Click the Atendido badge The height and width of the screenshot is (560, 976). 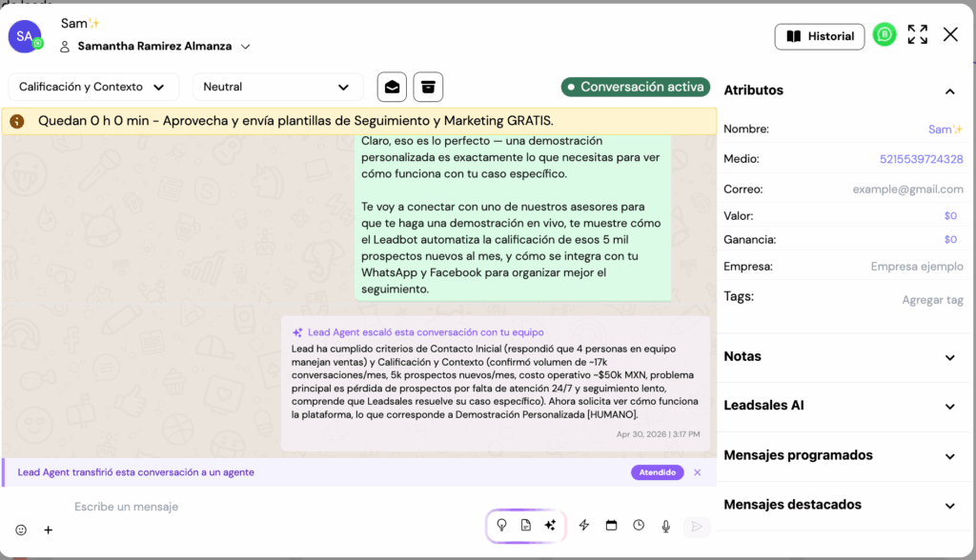coord(658,472)
